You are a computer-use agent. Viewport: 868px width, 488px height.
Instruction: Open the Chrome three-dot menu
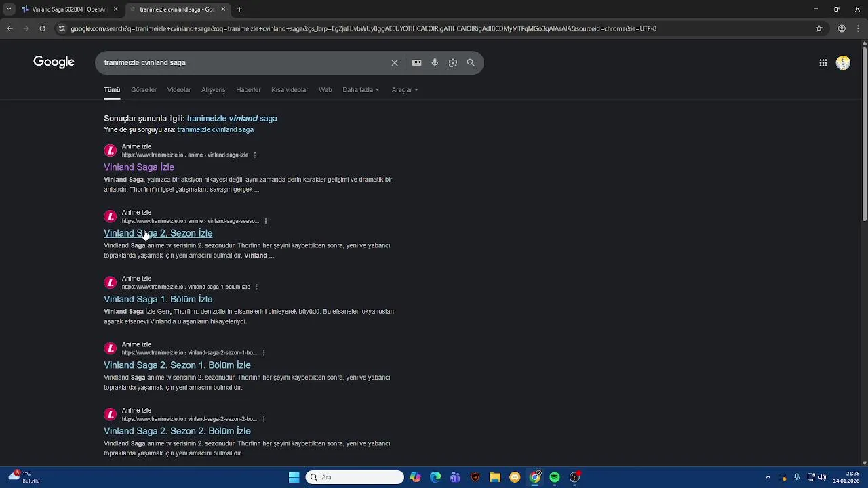click(858, 28)
